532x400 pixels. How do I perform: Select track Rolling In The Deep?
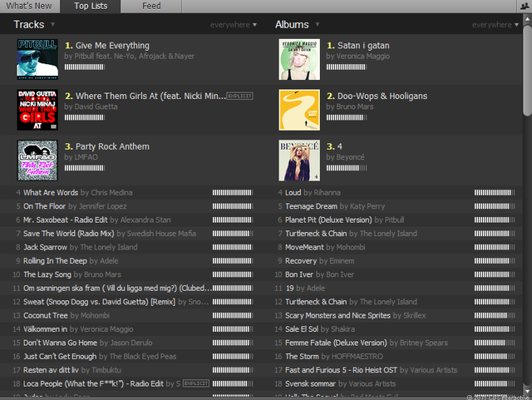(x=55, y=261)
